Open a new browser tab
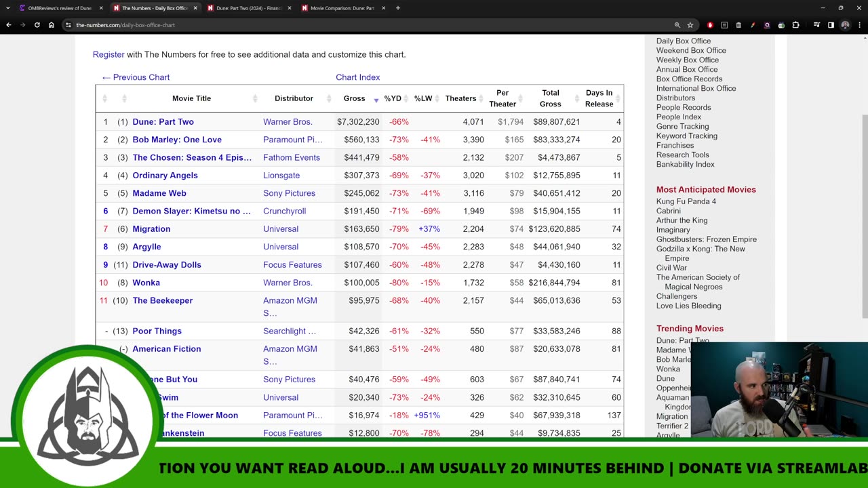The image size is (868, 488). [398, 8]
